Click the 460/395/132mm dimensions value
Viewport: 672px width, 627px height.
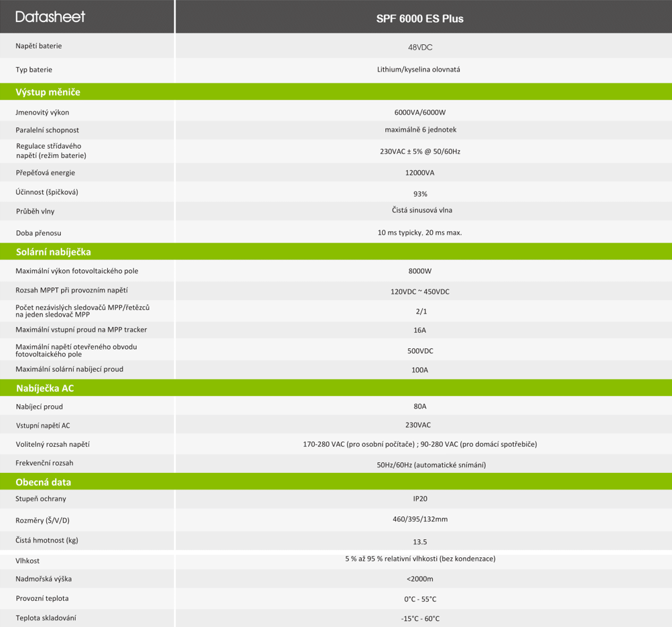[x=420, y=519]
